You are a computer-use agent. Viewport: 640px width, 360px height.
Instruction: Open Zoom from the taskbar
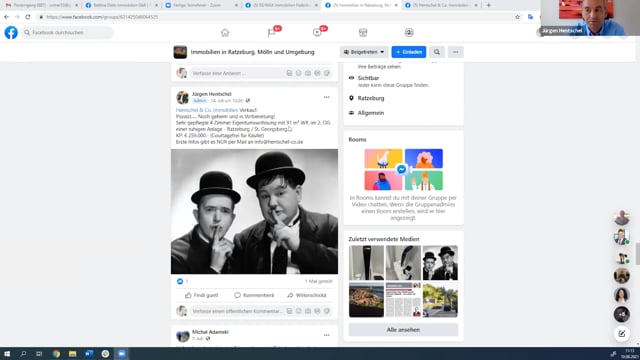(122, 354)
